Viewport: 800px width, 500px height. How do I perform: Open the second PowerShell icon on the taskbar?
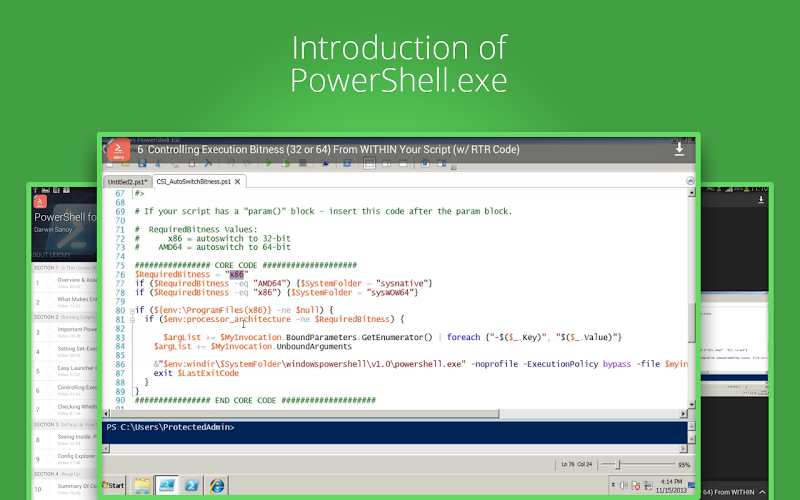(x=192, y=485)
